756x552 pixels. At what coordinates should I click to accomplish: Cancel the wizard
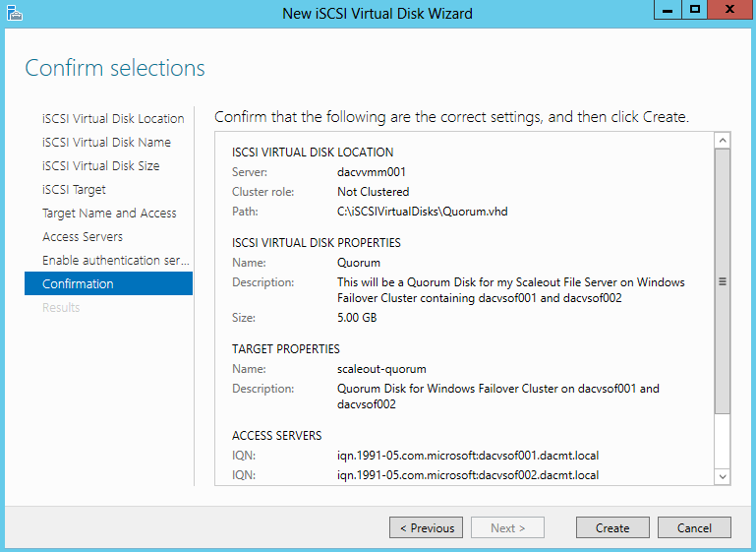[x=694, y=527]
